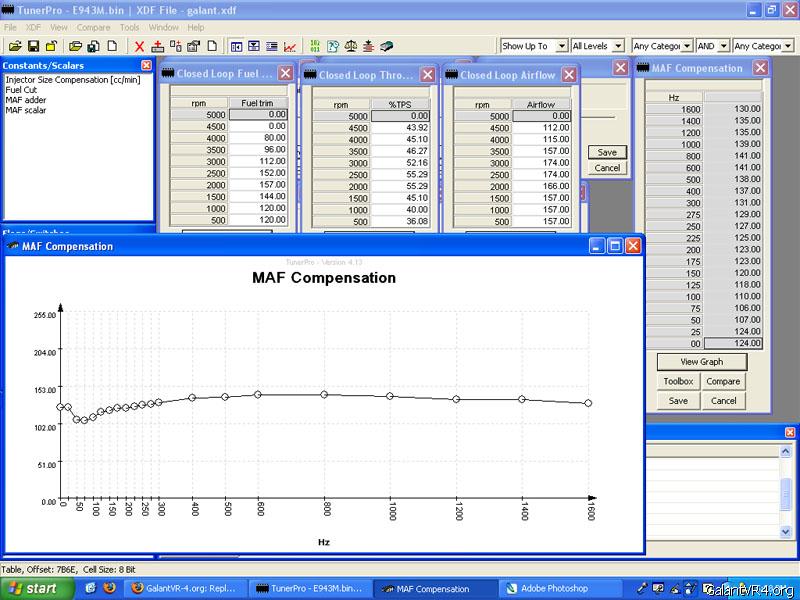Open the All Levels dropdown

pos(619,46)
